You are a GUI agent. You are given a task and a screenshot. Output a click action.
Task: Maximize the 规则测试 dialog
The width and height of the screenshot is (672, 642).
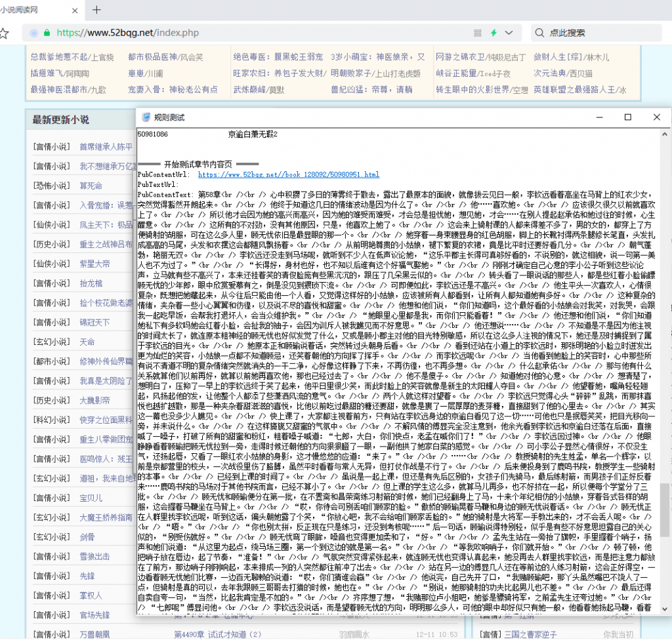[x=628, y=117]
